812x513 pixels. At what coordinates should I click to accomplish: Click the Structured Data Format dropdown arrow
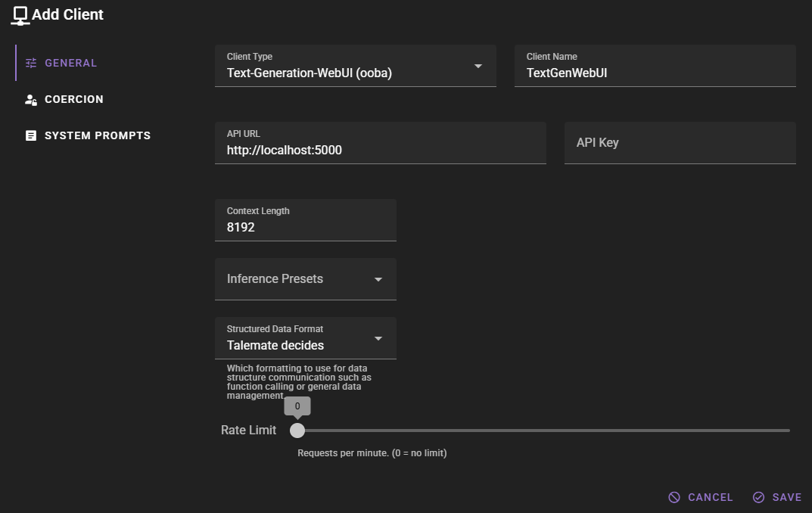[378, 338]
